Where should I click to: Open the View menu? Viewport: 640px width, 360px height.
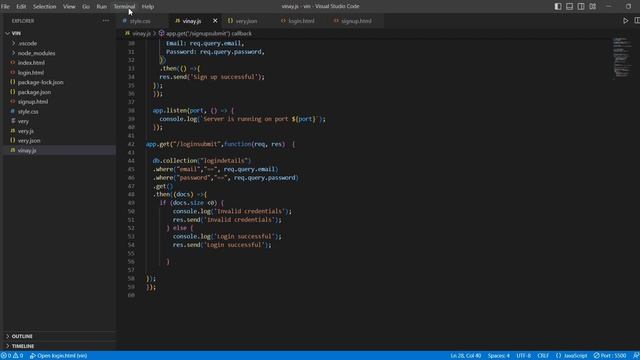click(69, 7)
